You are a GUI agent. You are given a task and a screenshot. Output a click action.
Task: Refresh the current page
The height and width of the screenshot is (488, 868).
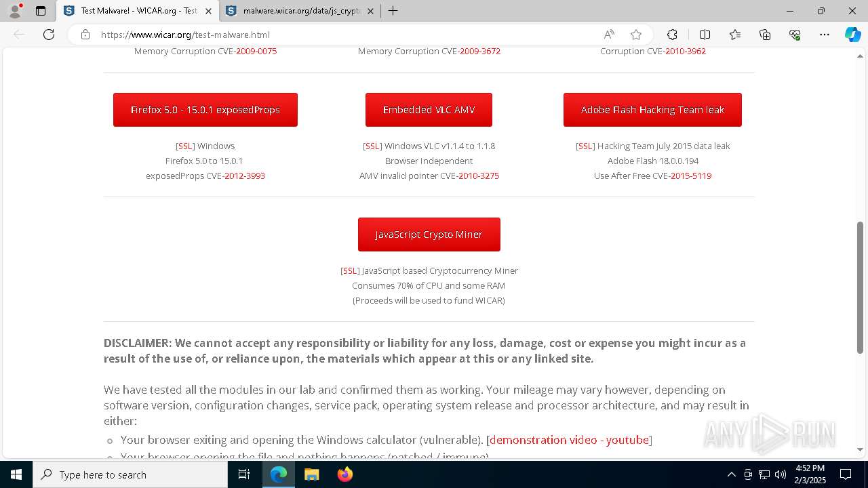(x=49, y=35)
